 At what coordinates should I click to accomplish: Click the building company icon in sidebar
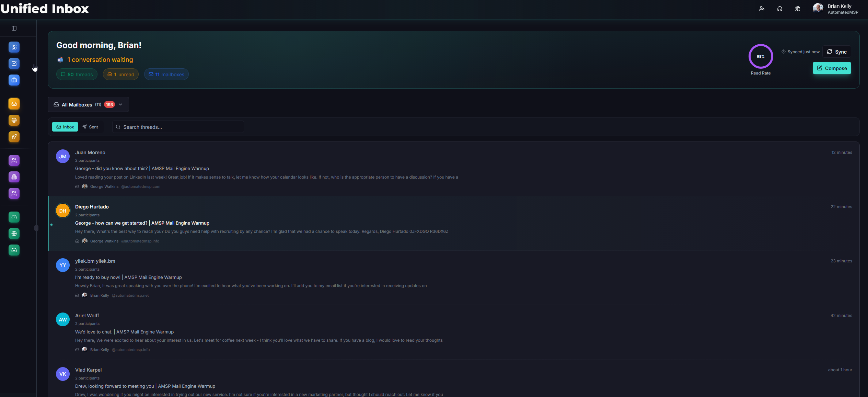[x=14, y=177]
